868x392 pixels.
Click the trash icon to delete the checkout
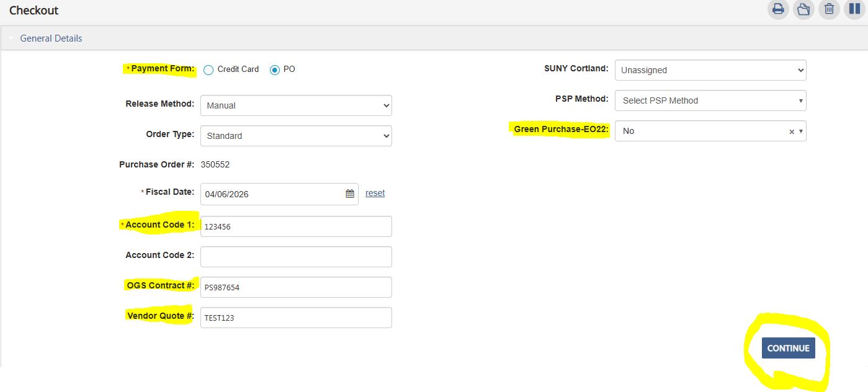829,9
